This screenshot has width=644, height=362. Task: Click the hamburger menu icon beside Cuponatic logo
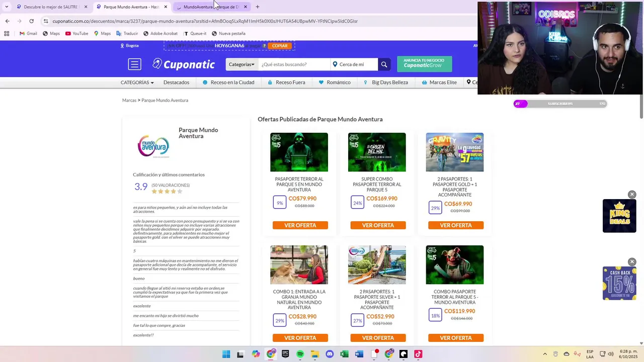coord(134,64)
